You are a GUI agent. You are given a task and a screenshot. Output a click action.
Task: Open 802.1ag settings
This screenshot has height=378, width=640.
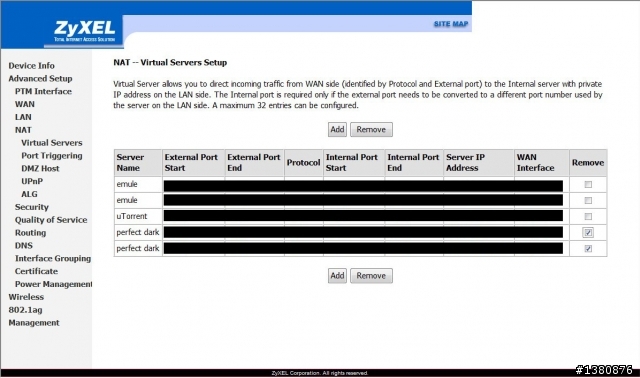coord(25,310)
